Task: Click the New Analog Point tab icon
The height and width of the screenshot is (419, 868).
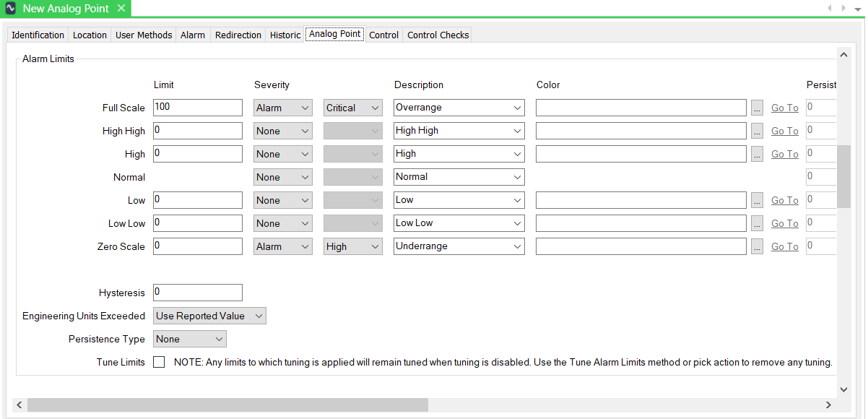Action: (11, 9)
